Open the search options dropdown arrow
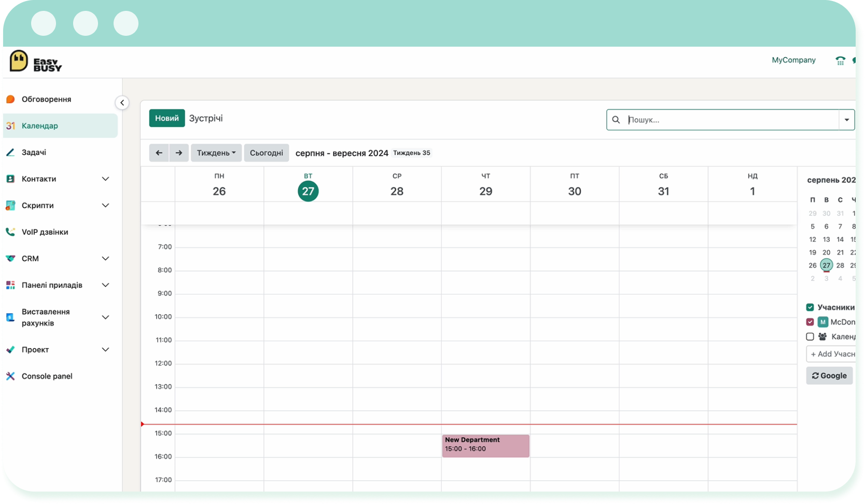This screenshot has height=504, width=865. tap(847, 120)
